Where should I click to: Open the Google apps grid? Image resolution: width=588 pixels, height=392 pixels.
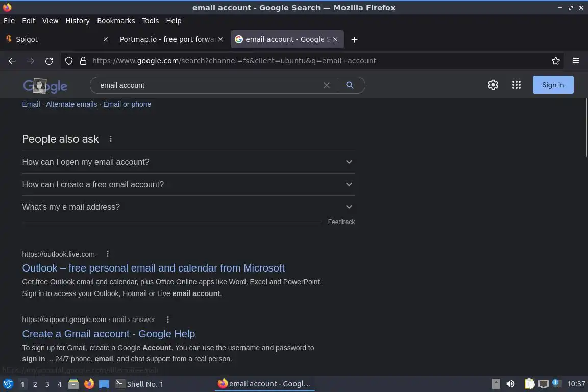pyautogui.click(x=517, y=85)
